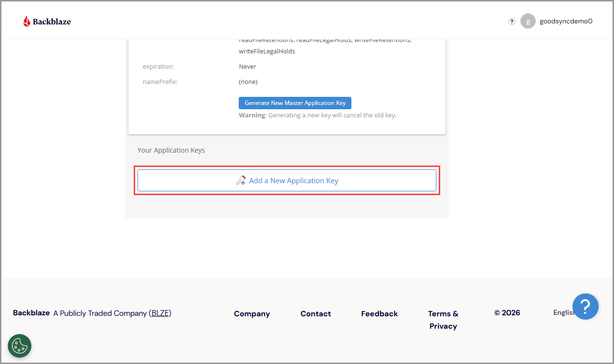Click Generate New Master Application Key button
This screenshot has height=364, width=614.
pos(295,103)
